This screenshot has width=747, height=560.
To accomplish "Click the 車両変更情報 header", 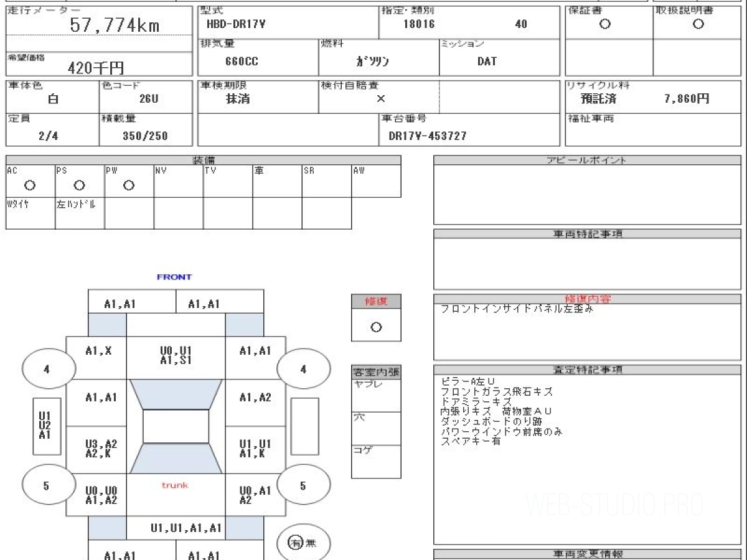I will point(587,554).
